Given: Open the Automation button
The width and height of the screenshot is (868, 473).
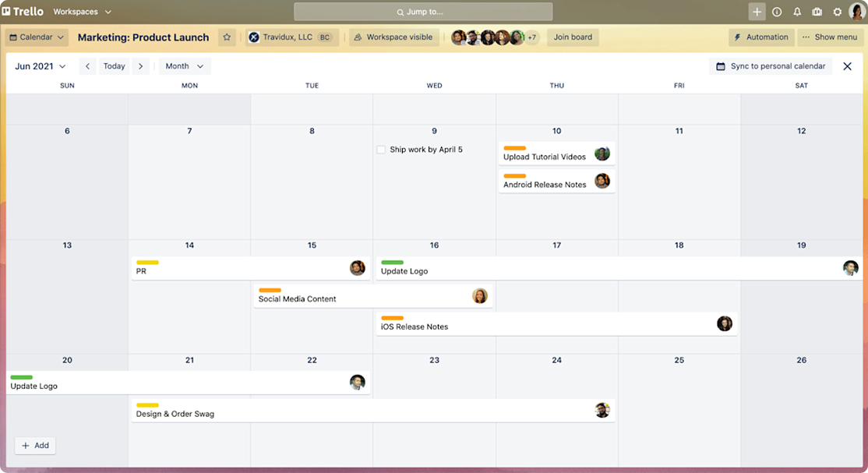Looking at the screenshot, I should point(761,37).
